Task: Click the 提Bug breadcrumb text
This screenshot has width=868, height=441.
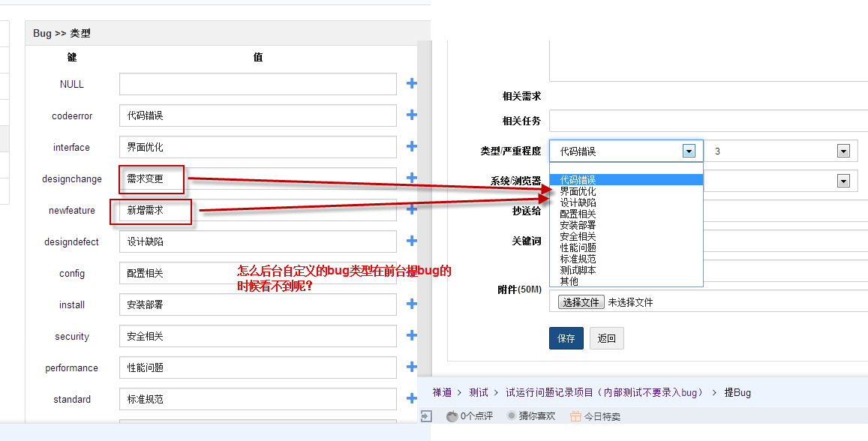Action: click(738, 392)
